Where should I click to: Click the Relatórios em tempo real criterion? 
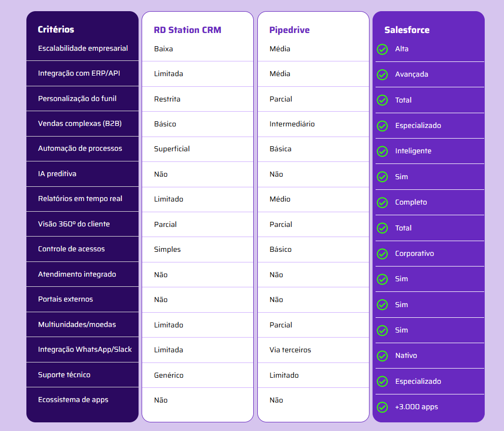coord(80,198)
